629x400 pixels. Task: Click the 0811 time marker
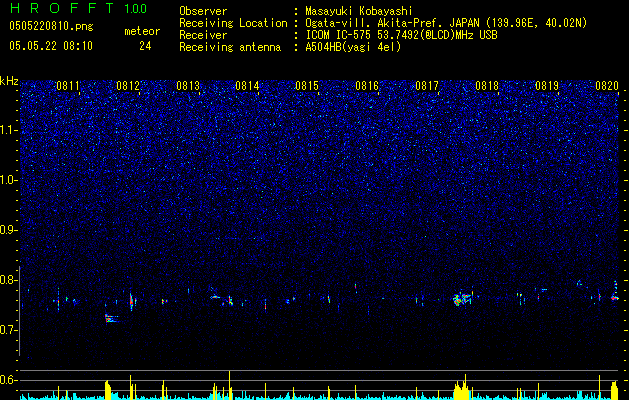pyautogui.click(x=68, y=86)
